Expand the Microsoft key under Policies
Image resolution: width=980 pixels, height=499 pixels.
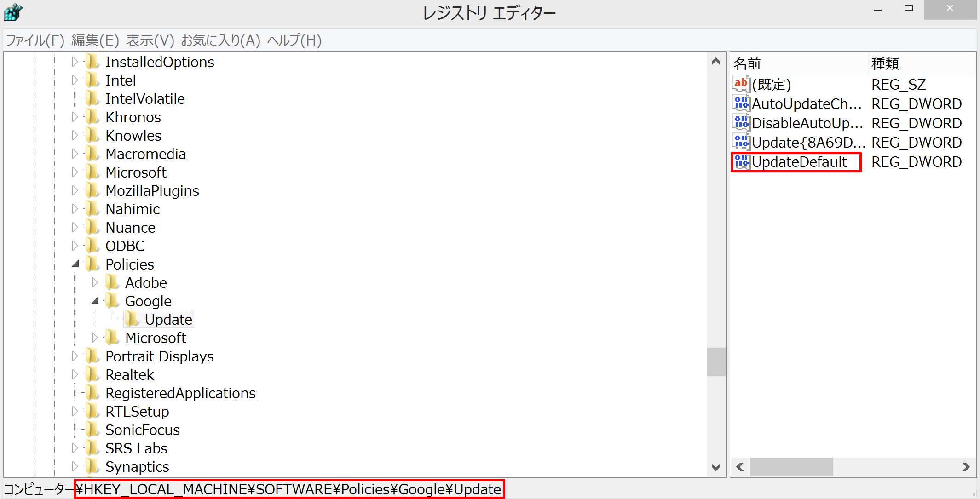(x=95, y=338)
